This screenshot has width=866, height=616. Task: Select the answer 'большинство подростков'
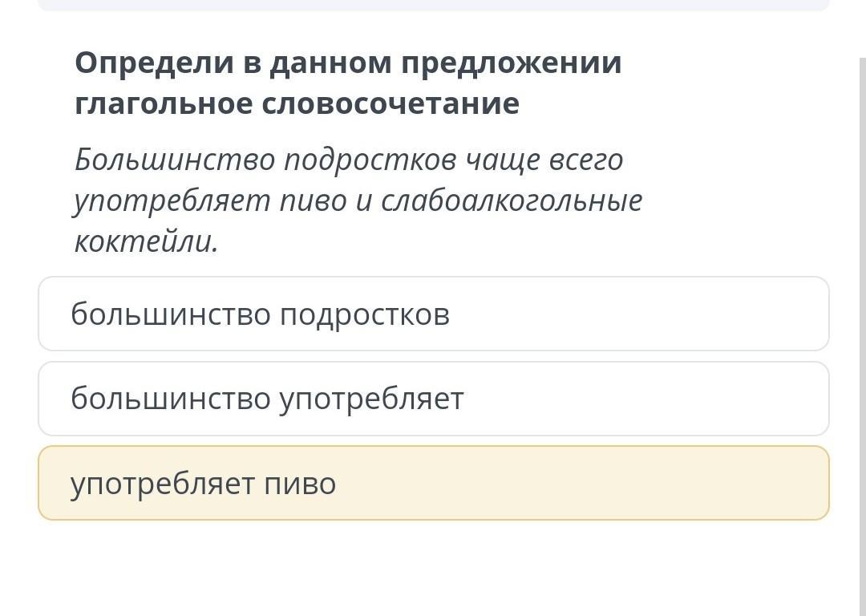pyautogui.click(x=433, y=314)
